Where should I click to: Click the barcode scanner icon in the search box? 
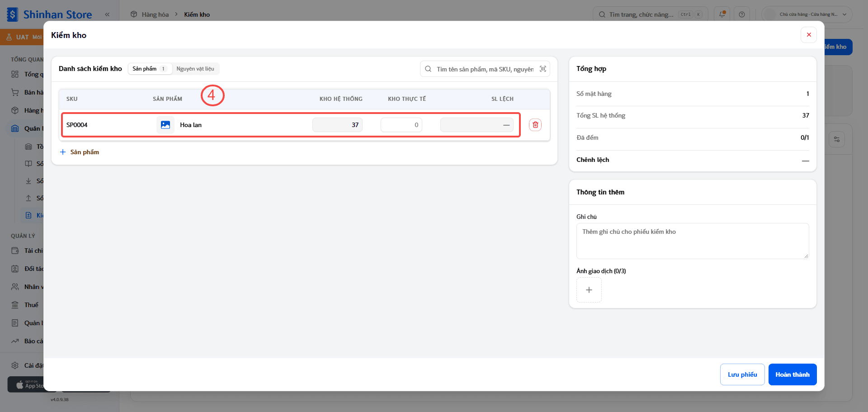(x=543, y=69)
